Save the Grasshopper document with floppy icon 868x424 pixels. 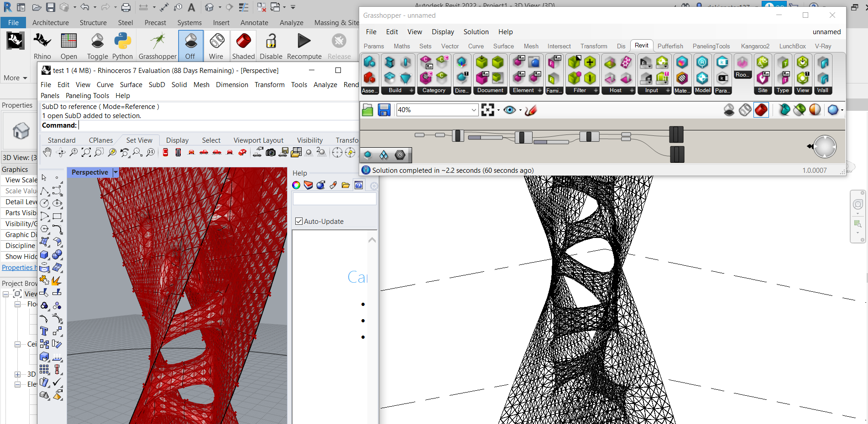coord(384,110)
